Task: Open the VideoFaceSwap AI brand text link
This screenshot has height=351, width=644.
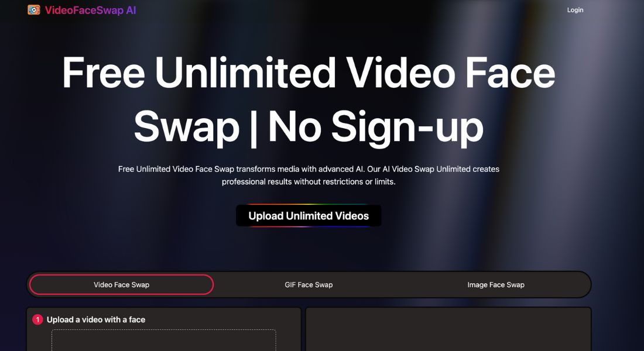Action: [x=90, y=11]
